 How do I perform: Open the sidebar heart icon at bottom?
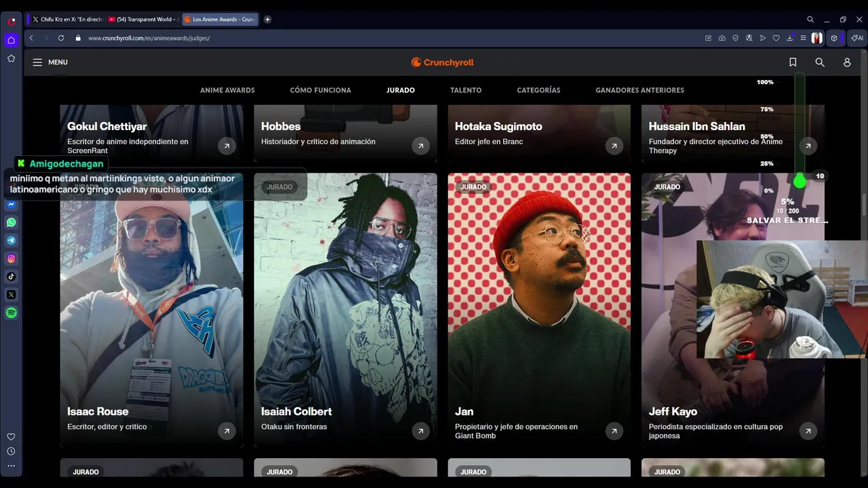click(12, 436)
